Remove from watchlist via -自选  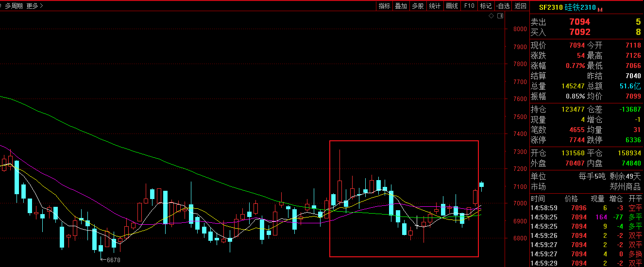pyautogui.click(x=503, y=6)
